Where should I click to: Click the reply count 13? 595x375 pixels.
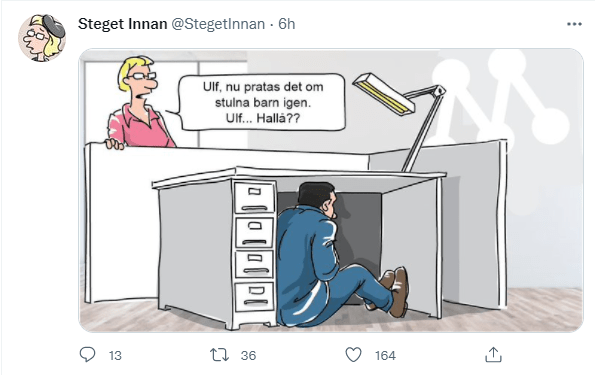click(115, 356)
